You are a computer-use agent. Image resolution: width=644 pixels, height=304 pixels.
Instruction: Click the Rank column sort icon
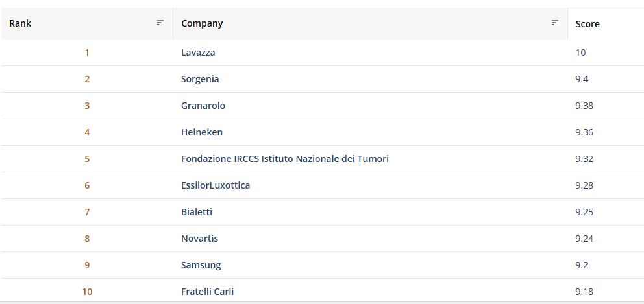[160, 23]
